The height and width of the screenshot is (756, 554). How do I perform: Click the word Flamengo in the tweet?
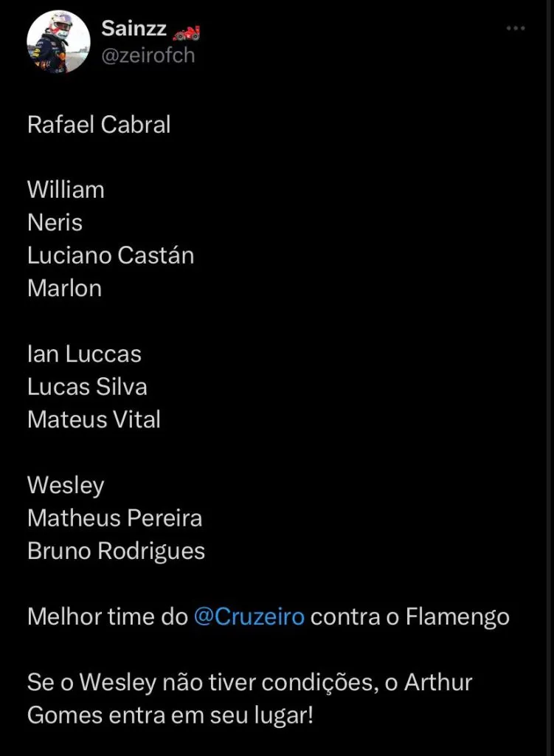[x=457, y=616]
